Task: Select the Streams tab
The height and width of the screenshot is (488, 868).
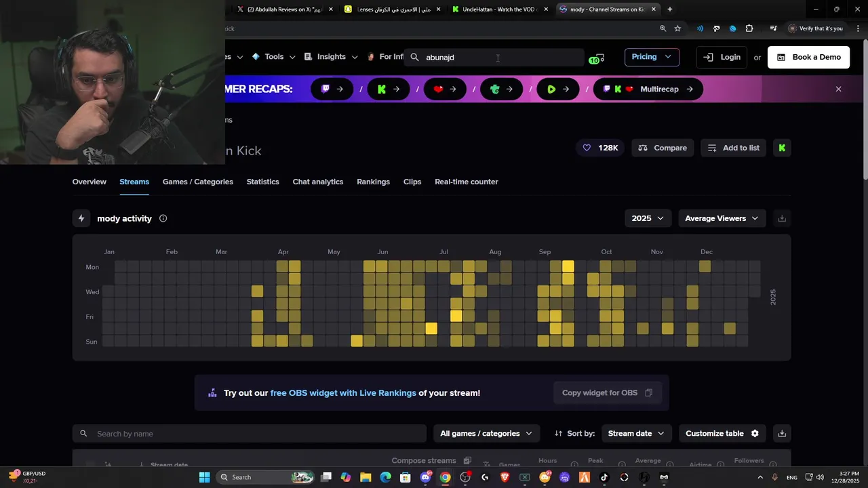Action: click(134, 182)
